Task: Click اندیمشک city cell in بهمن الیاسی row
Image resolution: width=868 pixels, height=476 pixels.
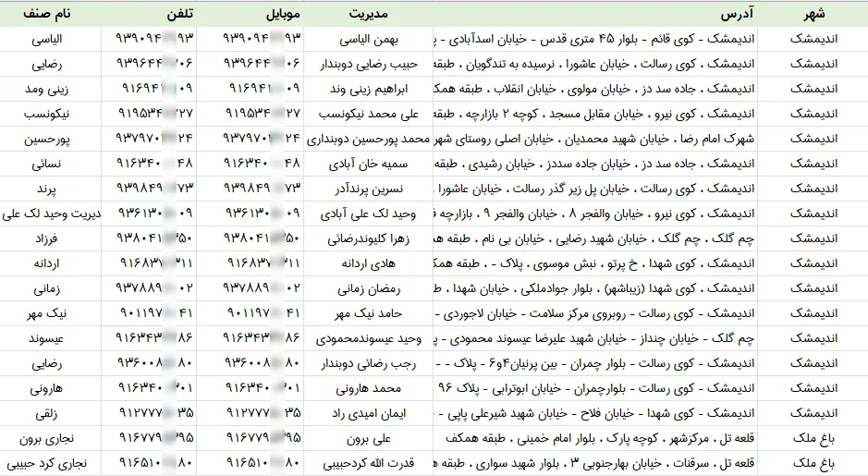Action: click(x=813, y=40)
